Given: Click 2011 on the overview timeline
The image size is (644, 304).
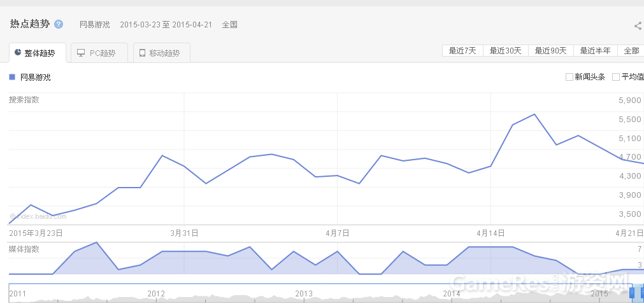Looking at the screenshot, I should tap(17, 294).
